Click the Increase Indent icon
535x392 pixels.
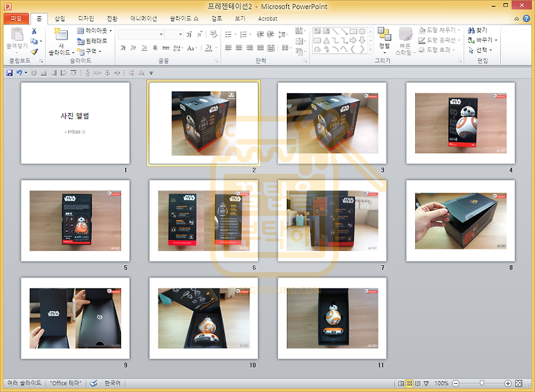click(x=270, y=34)
